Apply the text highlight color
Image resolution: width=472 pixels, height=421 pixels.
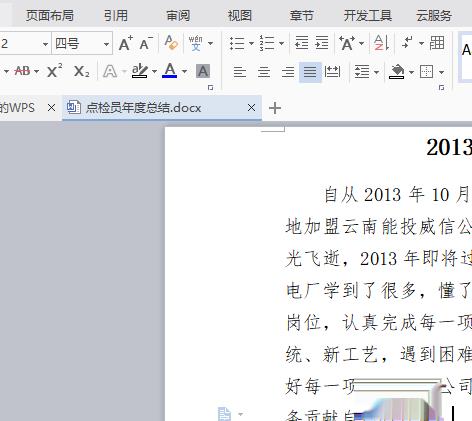140,71
